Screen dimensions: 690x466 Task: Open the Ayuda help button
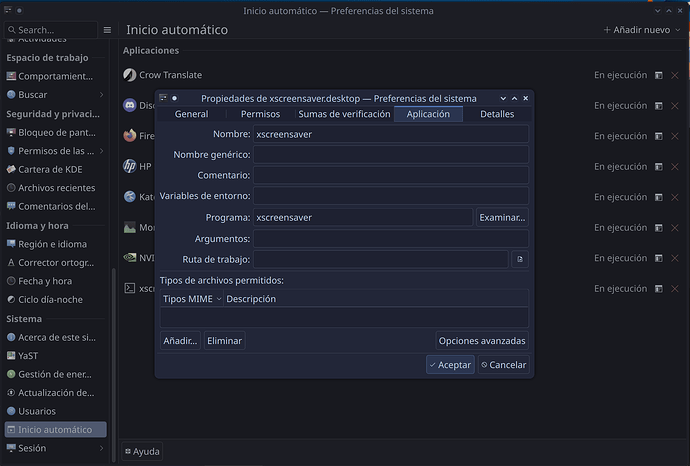142,451
